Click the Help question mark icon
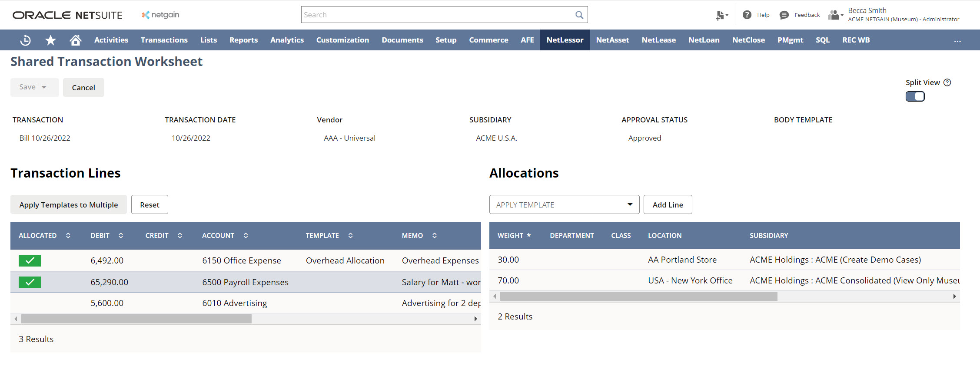 [747, 15]
